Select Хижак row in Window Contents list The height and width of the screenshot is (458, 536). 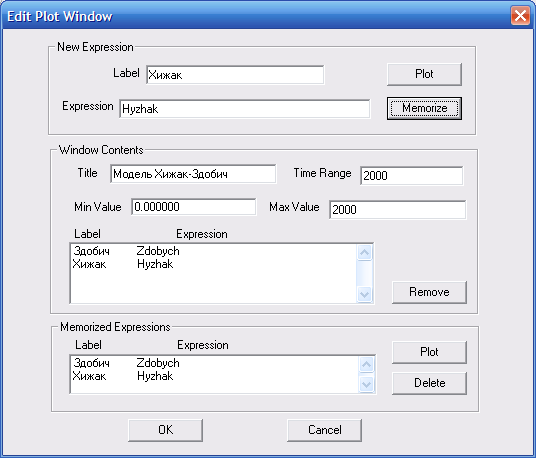[x=214, y=264]
